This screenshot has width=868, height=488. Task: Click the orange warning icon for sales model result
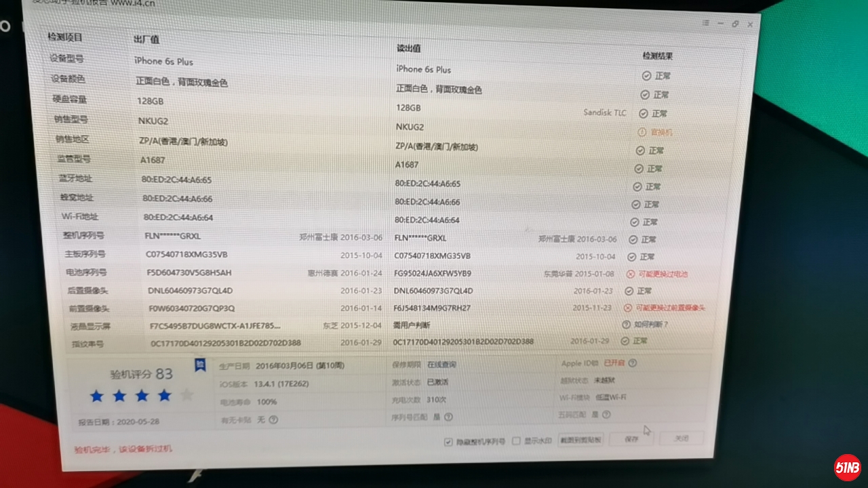(x=642, y=132)
